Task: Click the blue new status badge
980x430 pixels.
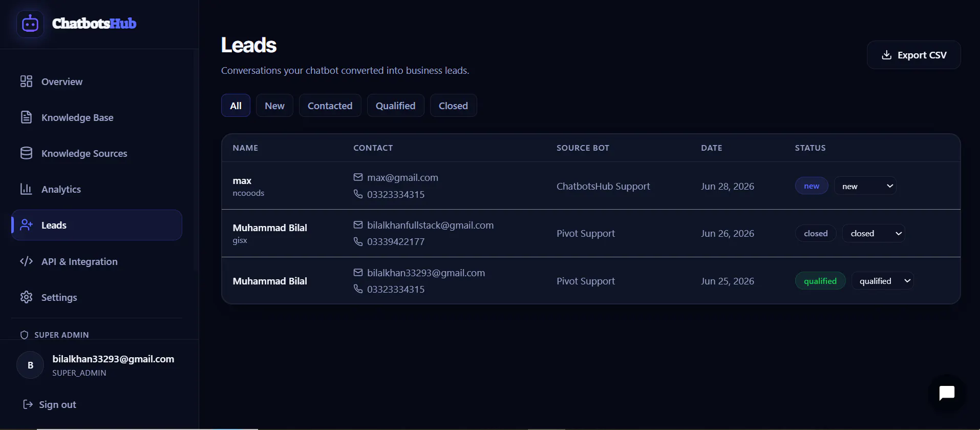Action: pyautogui.click(x=812, y=186)
